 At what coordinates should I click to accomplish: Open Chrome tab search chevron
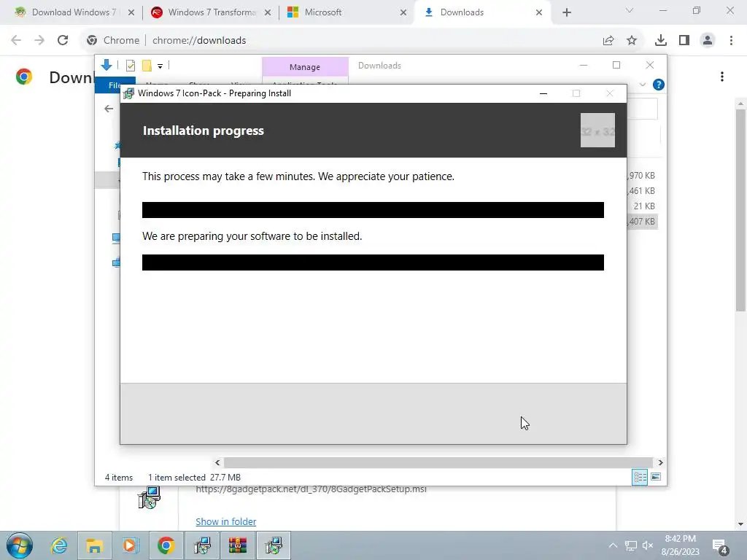click(x=630, y=10)
